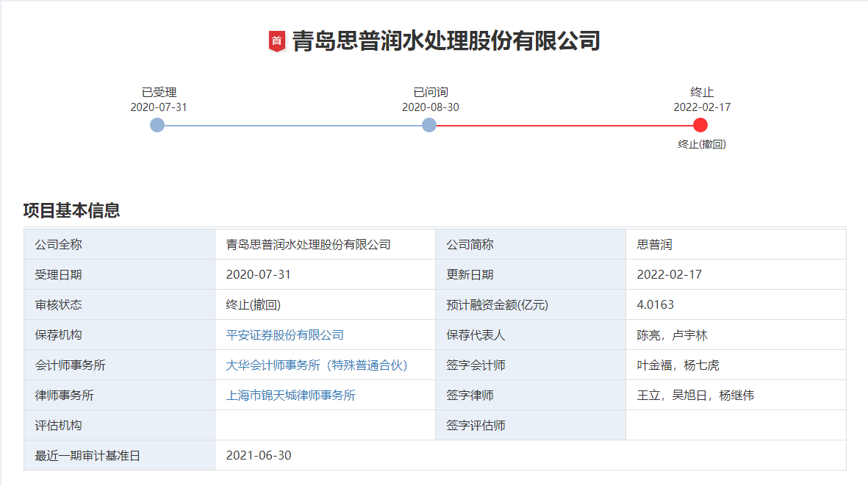Click the 已受理 timeline node

point(157,125)
